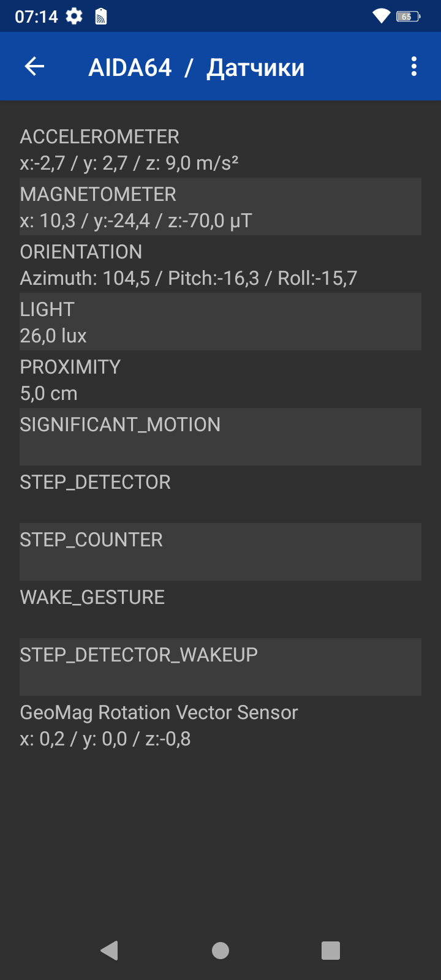Select the WAKE_GESTURE entry

click(221, 609)
